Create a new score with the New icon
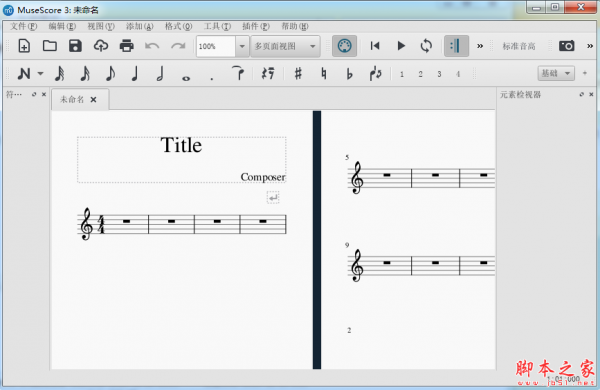 pyautogui.click(x=24, y=46)
